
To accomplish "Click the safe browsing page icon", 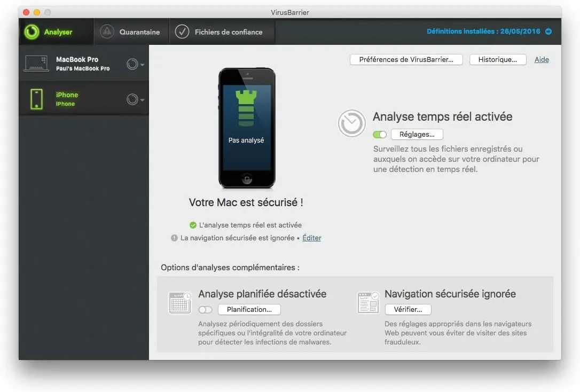I will 368,302.
